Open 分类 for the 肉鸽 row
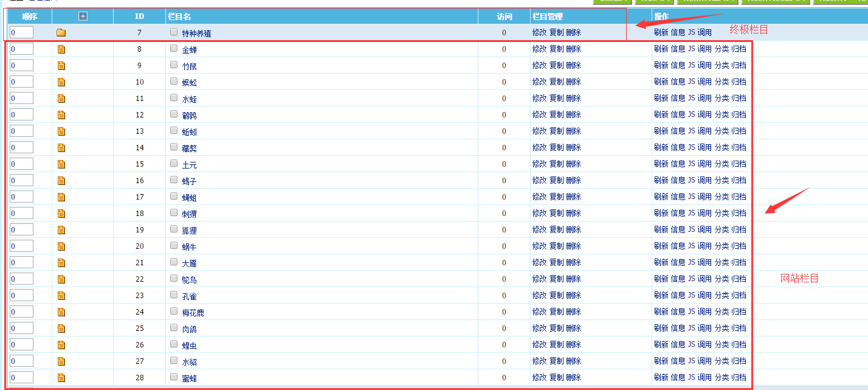The height and width of the screenshot is (390, 868). pyautogui.click(x=722, y=329)
